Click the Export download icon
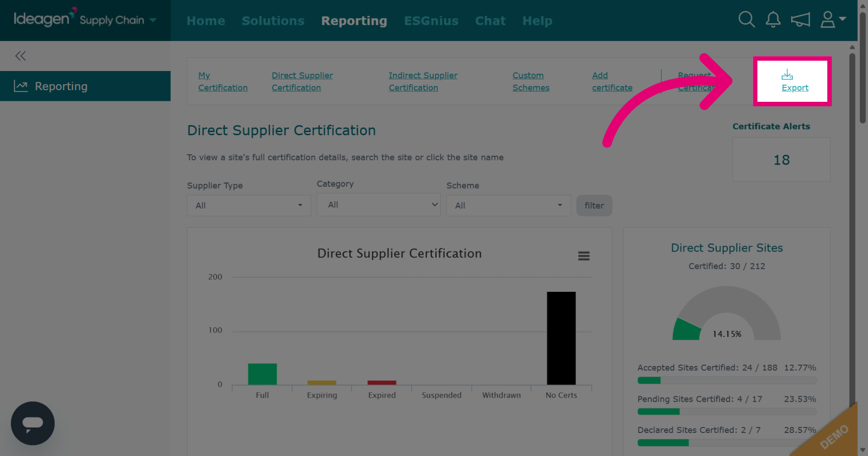 (x=787, y=74)
